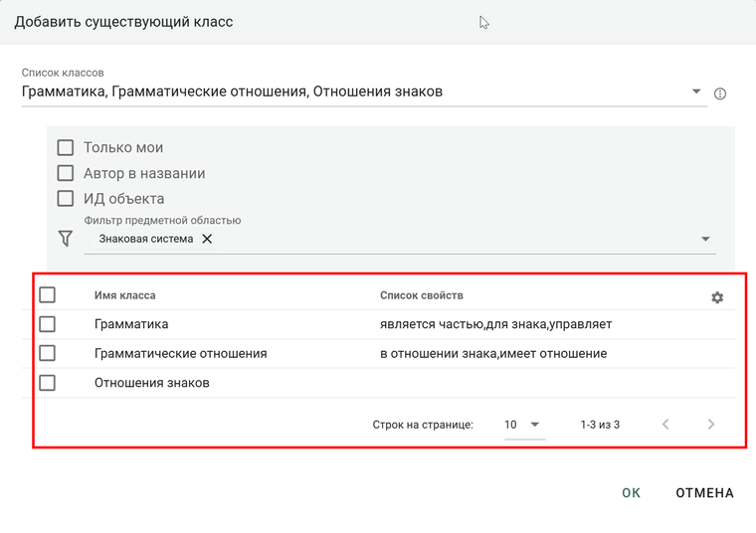This screenshot has height=533, width=756.
Task: Click the Грамматика class name
Action: pos(131,324)
